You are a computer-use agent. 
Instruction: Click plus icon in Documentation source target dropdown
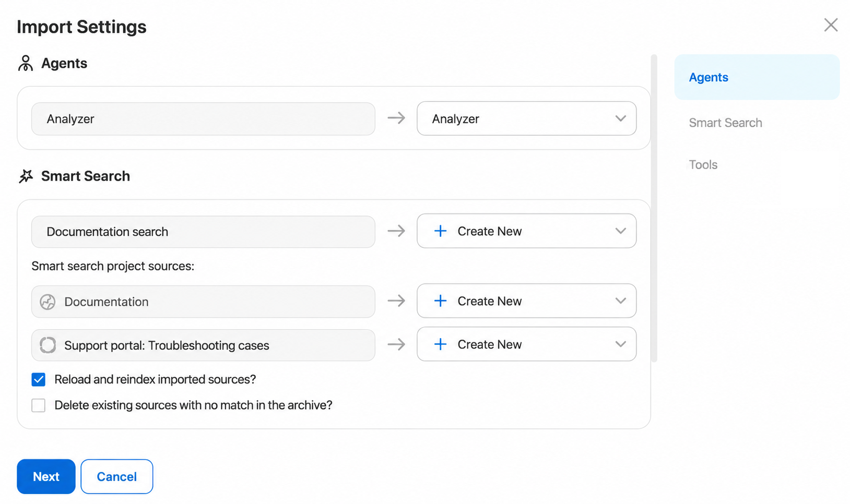[x=440, y=301]
